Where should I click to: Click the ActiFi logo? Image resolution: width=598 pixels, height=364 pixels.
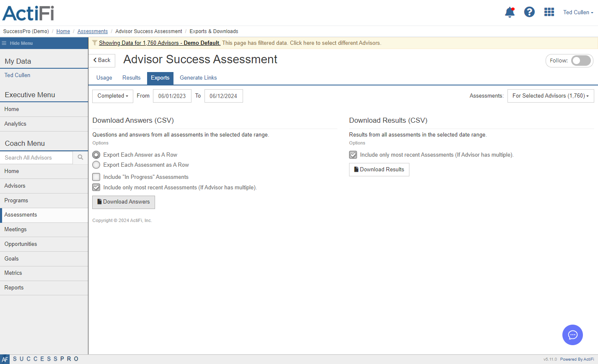click(28, 13)
